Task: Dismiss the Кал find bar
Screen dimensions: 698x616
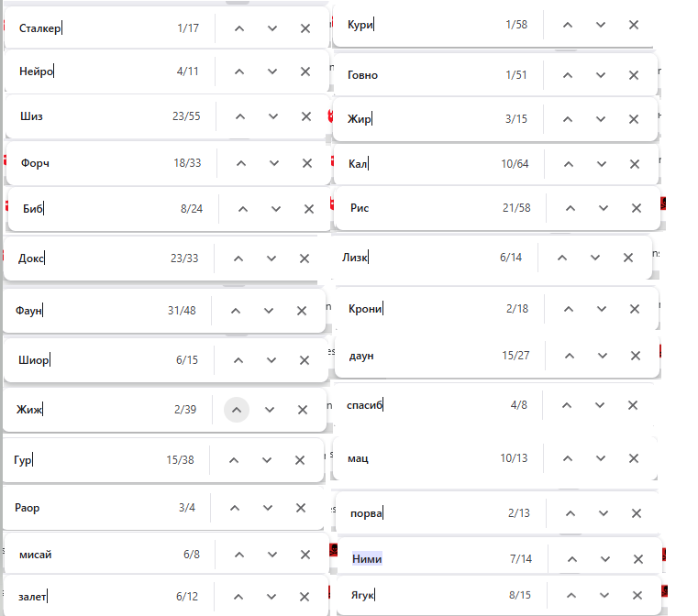Action: (x=634, y=164)
